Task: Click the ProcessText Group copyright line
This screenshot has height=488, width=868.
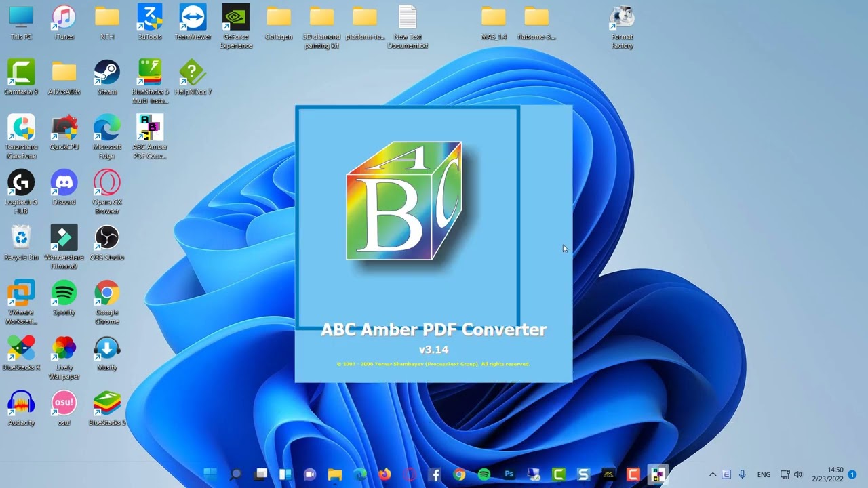Action: click(433, 364)
